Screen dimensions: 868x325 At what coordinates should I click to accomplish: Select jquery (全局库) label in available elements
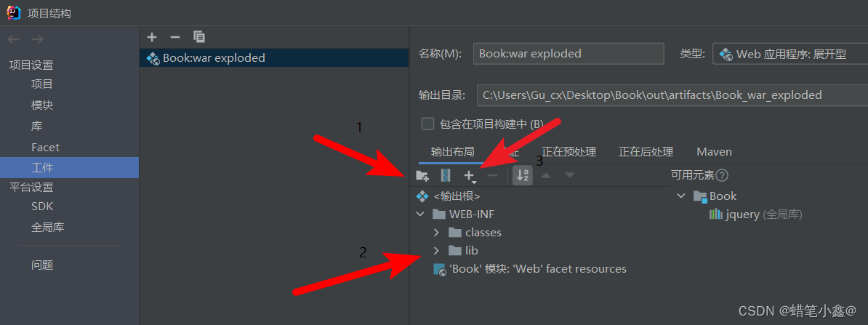pyautogui.click(x=765, y=214)
